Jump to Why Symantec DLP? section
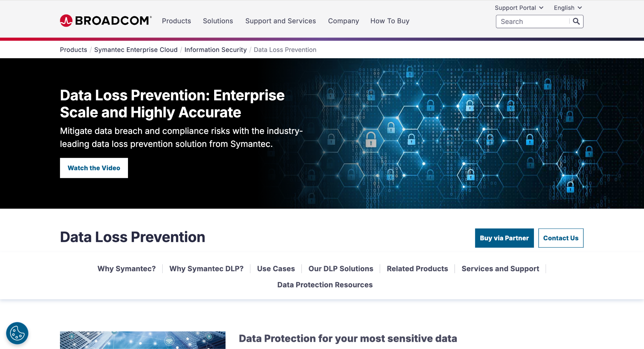Image resolution: width=644 pixels, height=349 pixels. click(207, 269)
